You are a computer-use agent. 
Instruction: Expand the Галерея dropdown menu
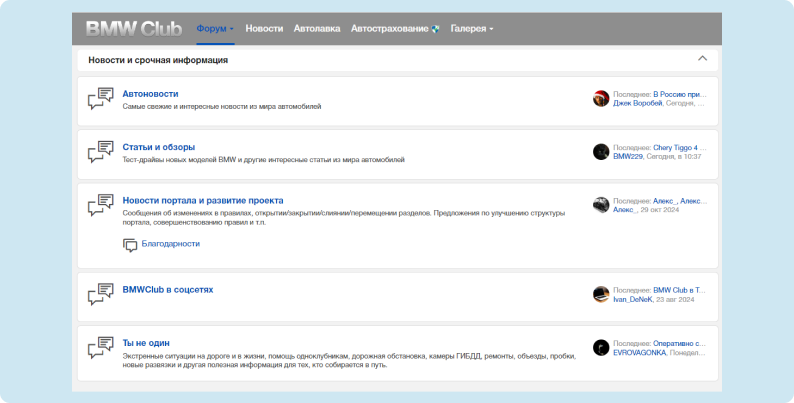(x=472, y=29)
